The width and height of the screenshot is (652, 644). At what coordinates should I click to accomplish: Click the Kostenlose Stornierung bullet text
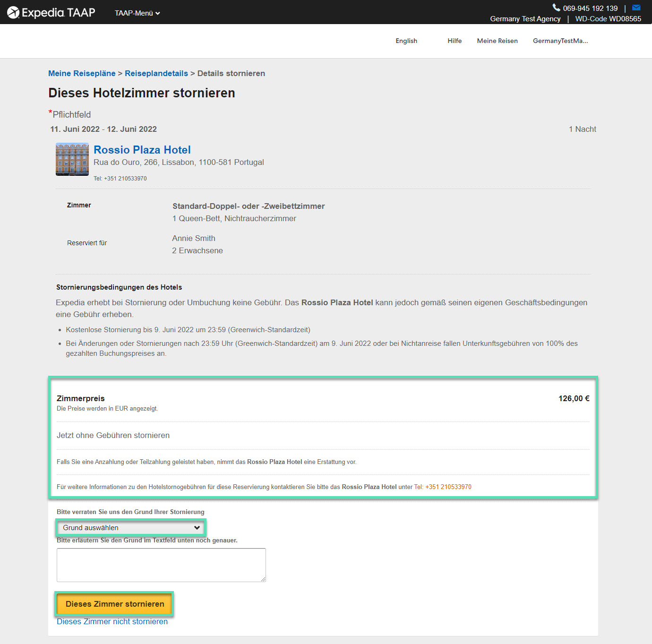point(188,330)
